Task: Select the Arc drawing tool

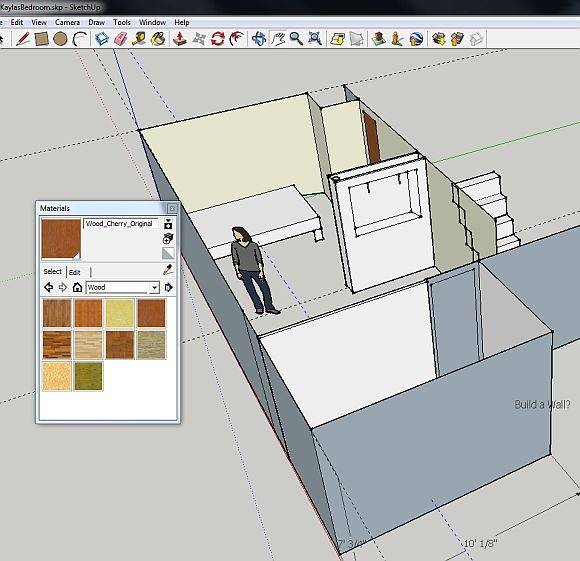Action: click(79, 39)
